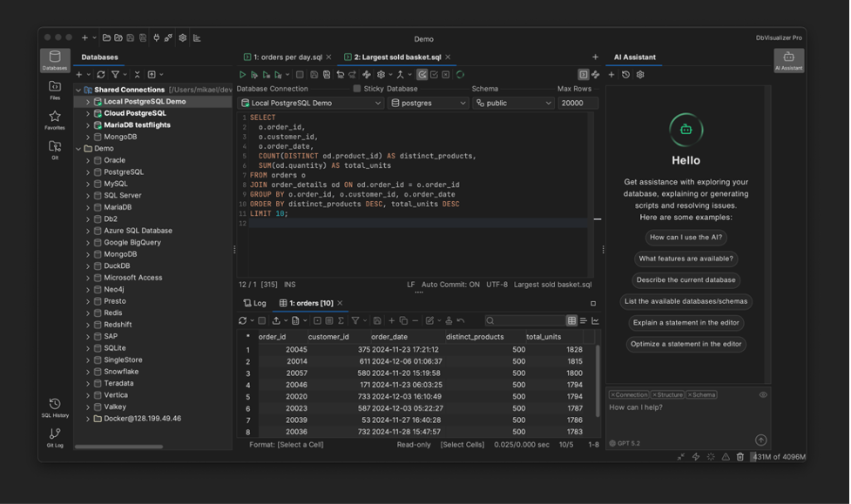The image size is (851, 504).
Task: Open the Log tab in the results panel
Action: click(x=255, y=303)
